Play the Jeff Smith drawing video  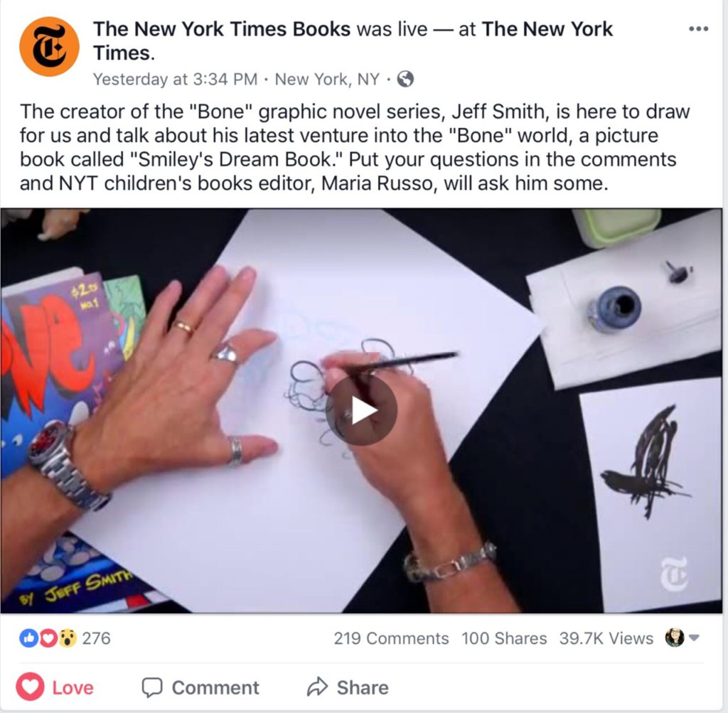tap(361, 410)
